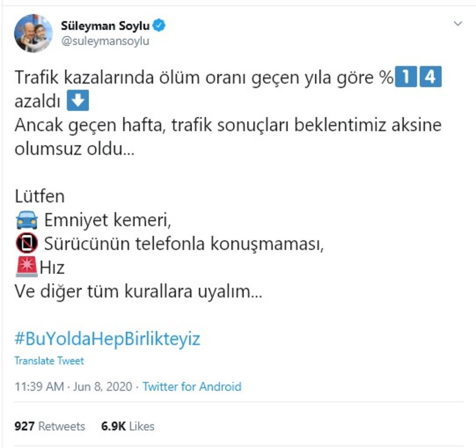Screen dimensions: 476x448
Task: Click the tweet text starting with Trafik kazalarında
Action: (x=228, y=113)
